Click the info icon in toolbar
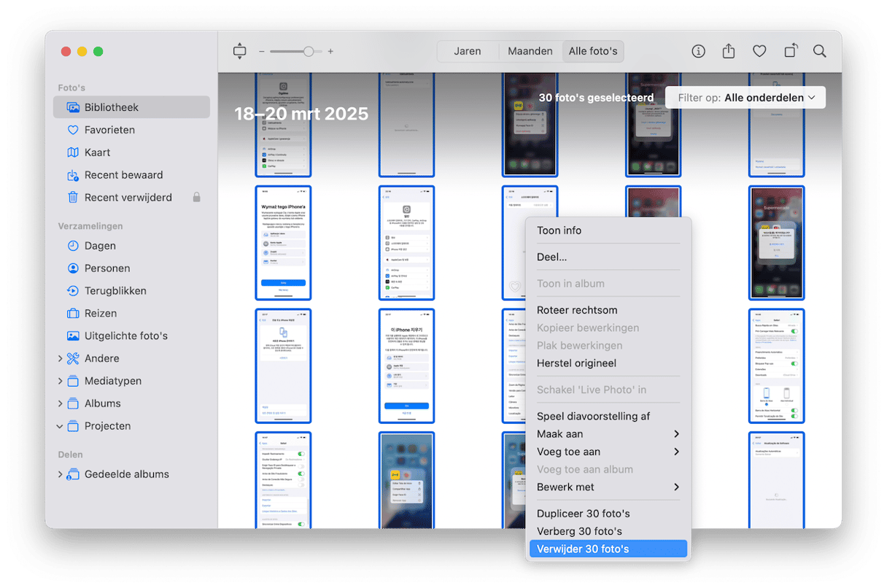Image resolution: width=887 pixels, height=588 pixels. click(x=698, y=51)
